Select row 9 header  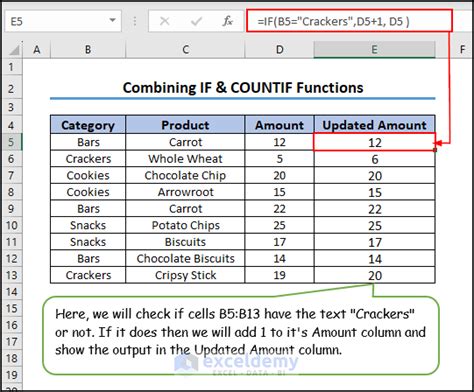11,209
